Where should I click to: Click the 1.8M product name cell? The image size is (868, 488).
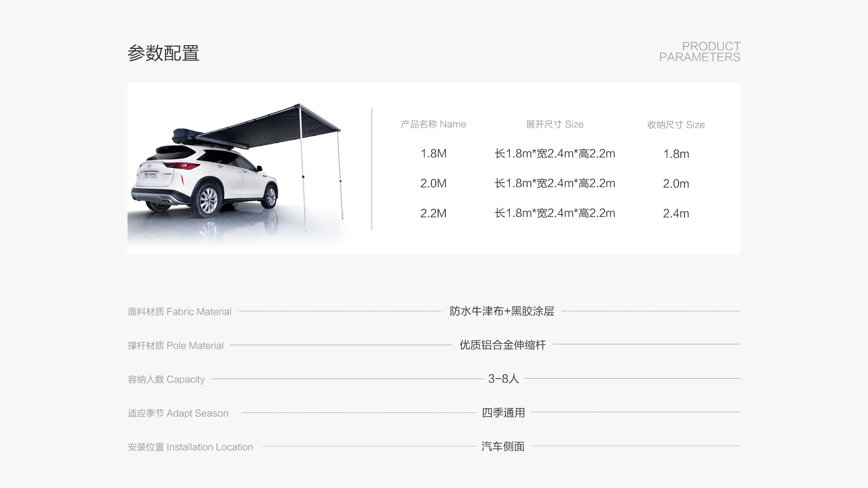(x=433, y=154)
